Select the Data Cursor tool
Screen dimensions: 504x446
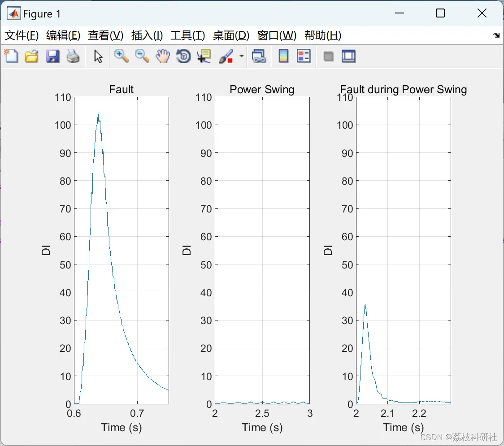pos(204,56)
